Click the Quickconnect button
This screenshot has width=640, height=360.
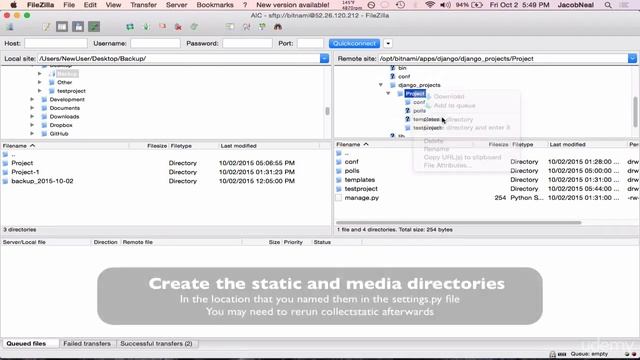click(354, 43)
